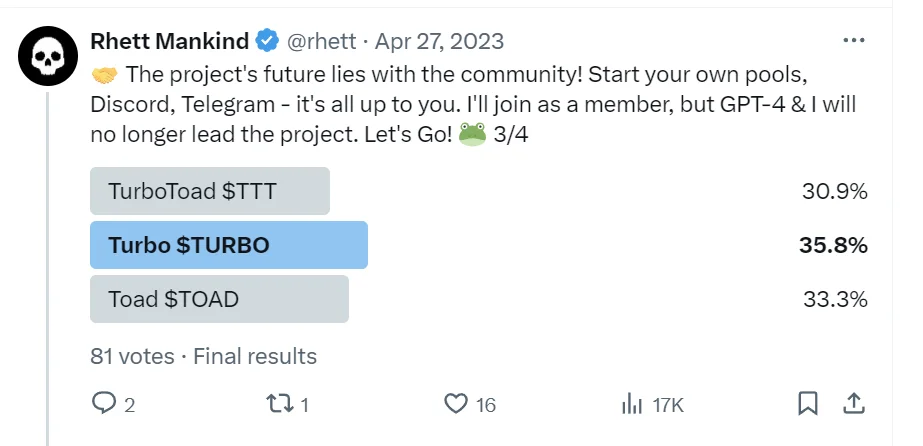
Task: Click the 81 votes final results text
Action: [204, 357]
